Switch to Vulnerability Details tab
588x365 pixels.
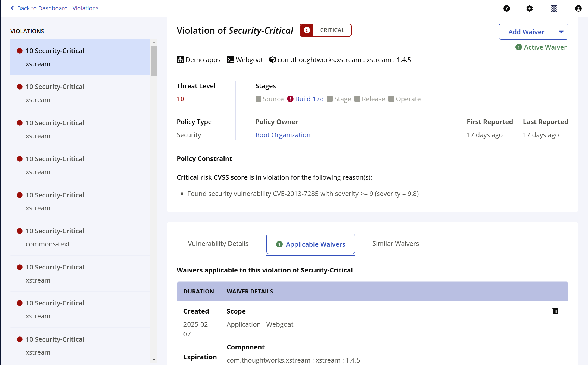pos(218,243)
